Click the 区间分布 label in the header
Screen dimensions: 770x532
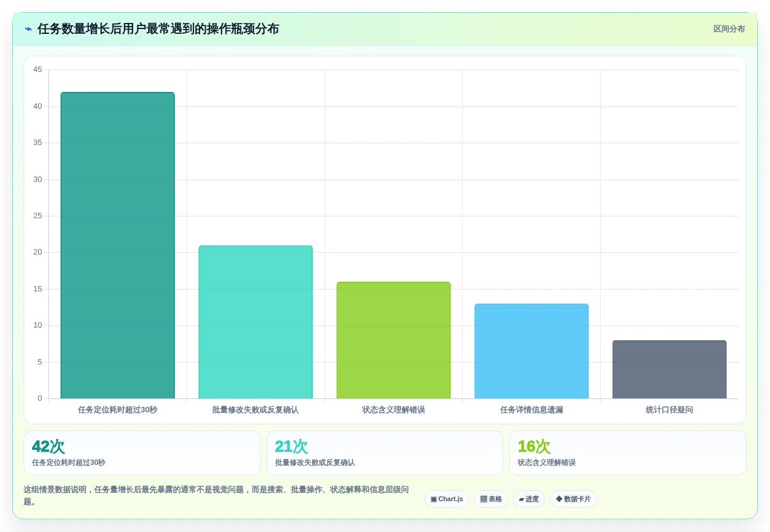pyautogui.click(x=729, y=29)
